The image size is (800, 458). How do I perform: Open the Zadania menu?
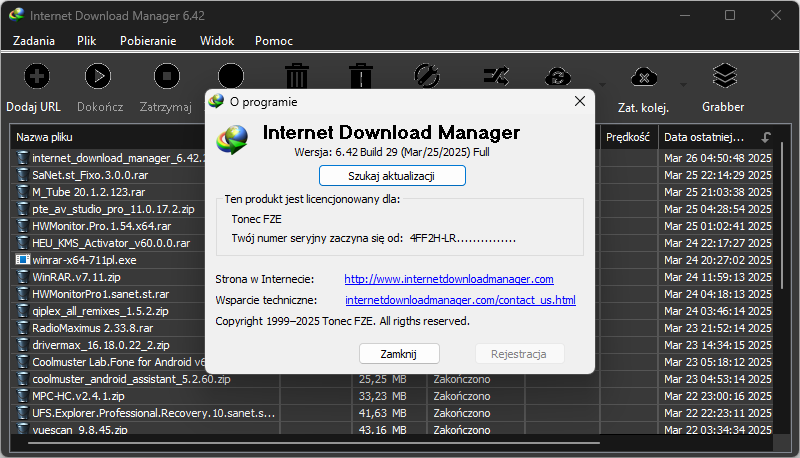point(34,41)
